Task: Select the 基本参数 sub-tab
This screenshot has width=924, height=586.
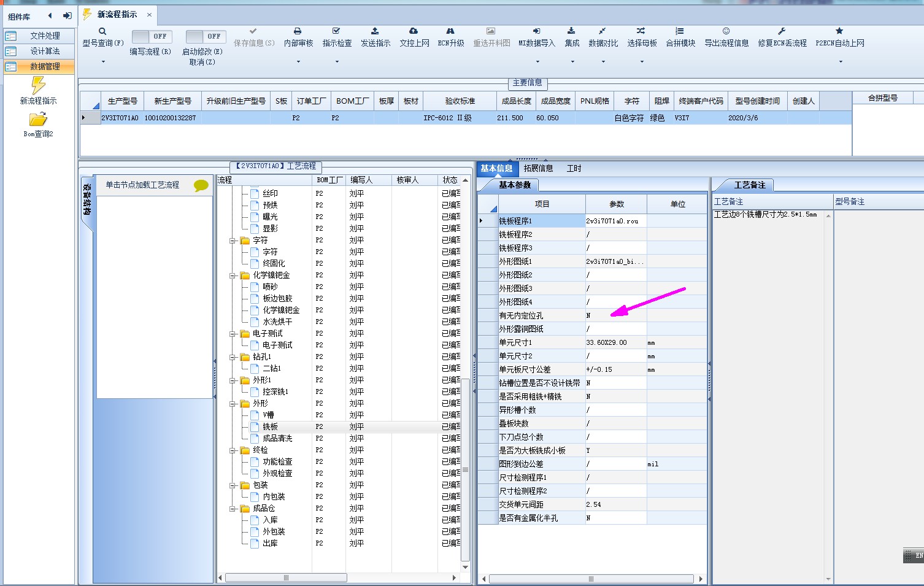Action: click(x=514, y=185)
